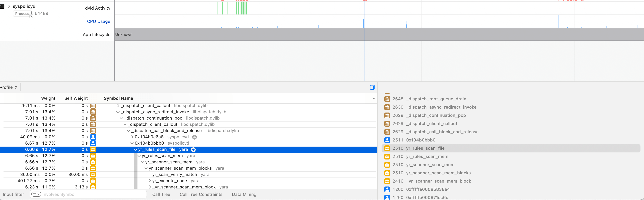
Task: Click the focus arrow beside yr_rules_scan_file yara
Action: [x=193, y=150]
